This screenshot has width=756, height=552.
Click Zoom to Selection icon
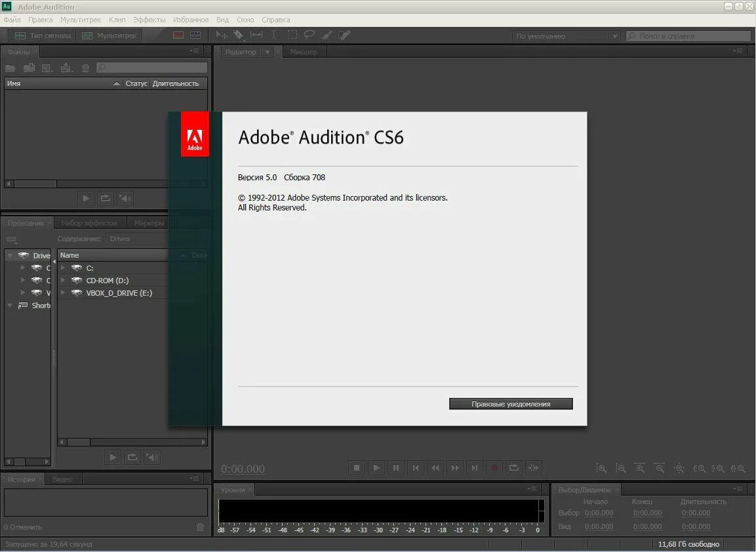[738, 468]
